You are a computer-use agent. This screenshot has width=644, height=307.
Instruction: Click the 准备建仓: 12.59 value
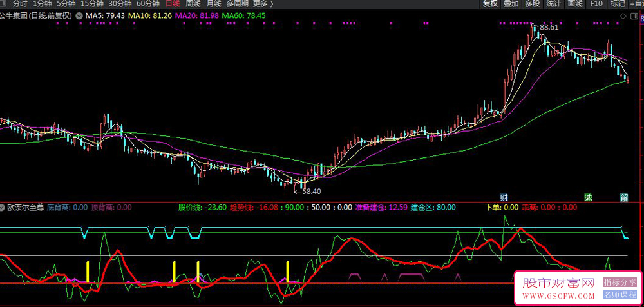tap(381, 208)
